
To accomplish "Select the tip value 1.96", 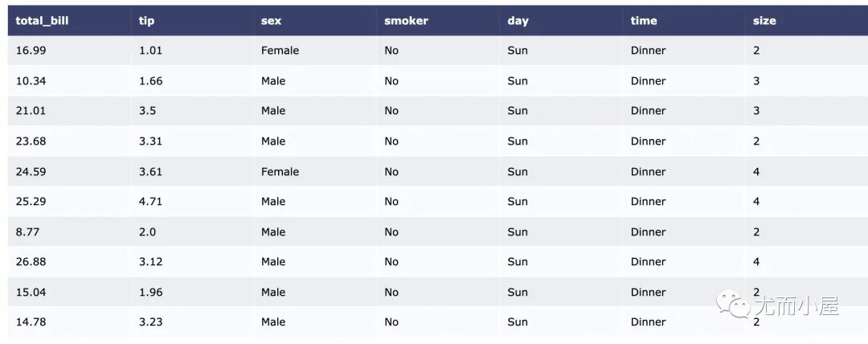I will (150, 293).
